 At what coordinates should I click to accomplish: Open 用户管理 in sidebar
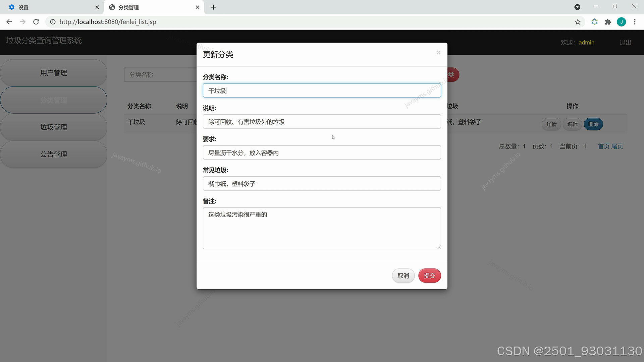click(x=54, y=73)
